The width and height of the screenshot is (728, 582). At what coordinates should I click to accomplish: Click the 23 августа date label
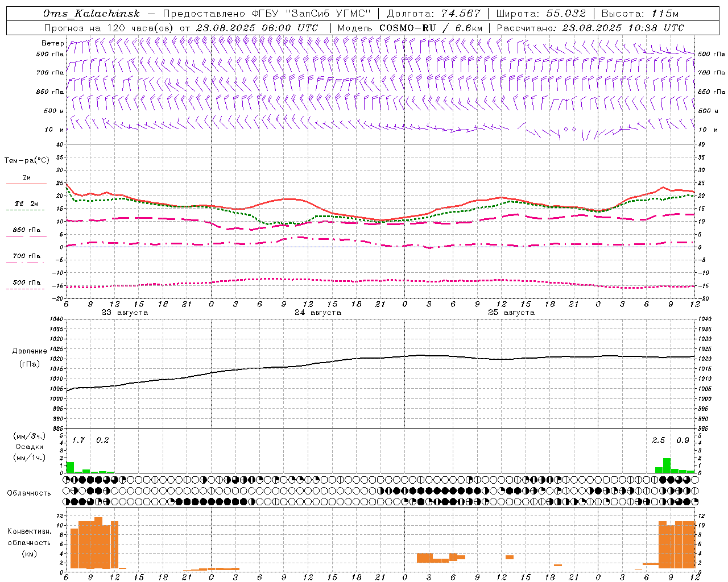[x=125, y=313]
